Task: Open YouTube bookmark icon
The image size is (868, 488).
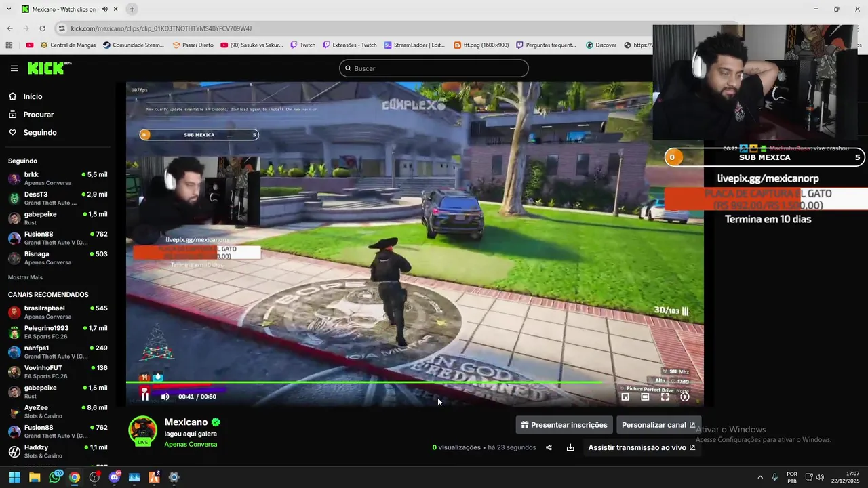Action: click(x=30, y=45)
